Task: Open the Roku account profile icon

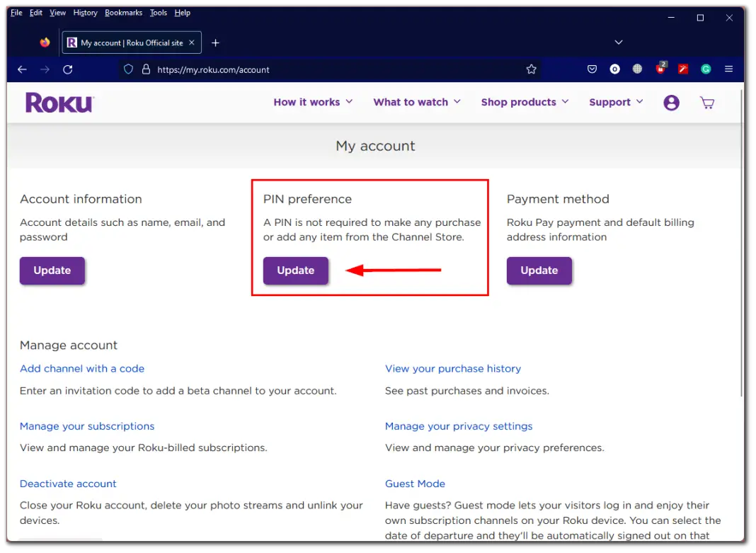Action: click(671, 102)
